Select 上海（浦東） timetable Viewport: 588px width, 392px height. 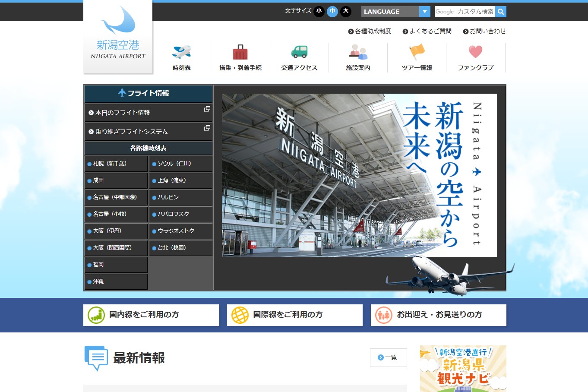pyautogui.click(x=180, y=180)
